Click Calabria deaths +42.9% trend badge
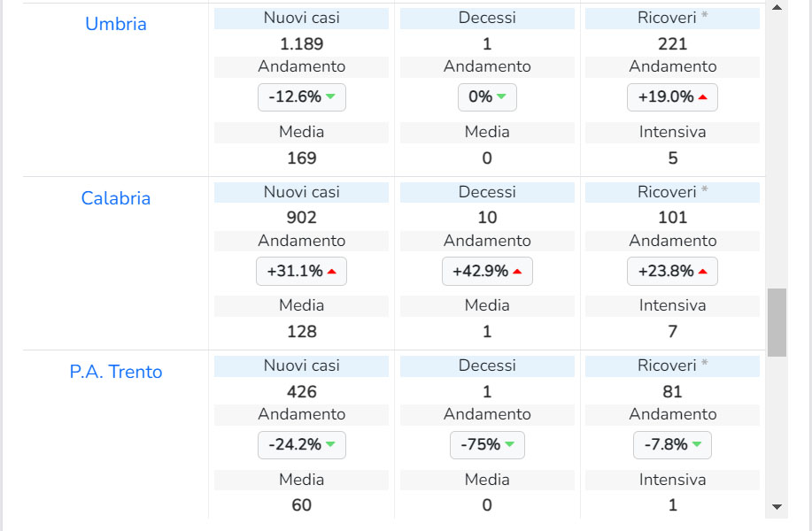Viewport: 812px width, 531px height. click(x=487, y=272)
